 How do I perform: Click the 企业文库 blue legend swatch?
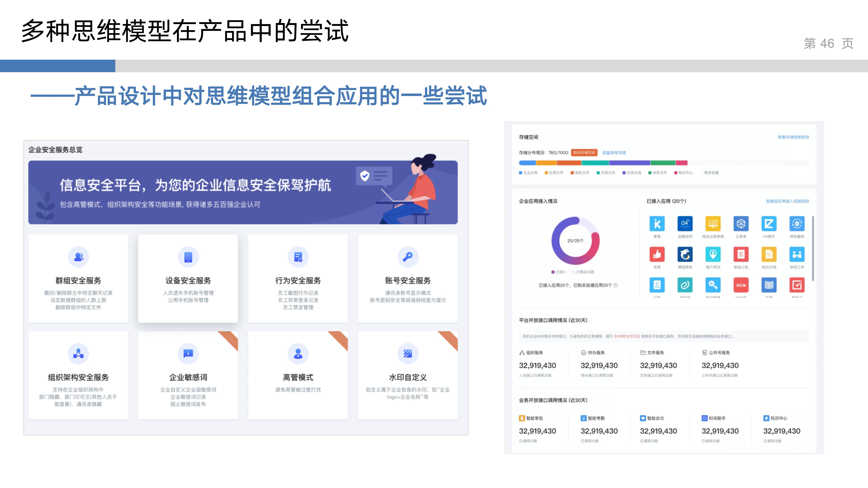coord(521,173)
